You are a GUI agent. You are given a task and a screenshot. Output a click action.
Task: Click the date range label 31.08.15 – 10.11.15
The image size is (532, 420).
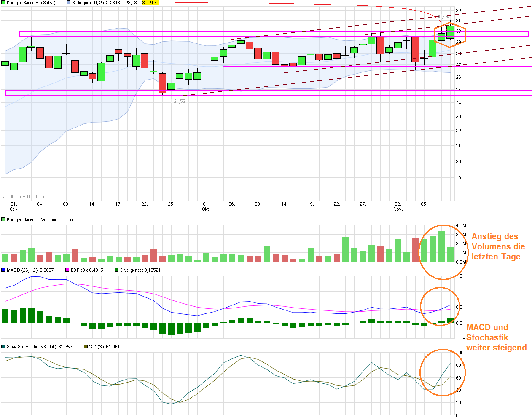pos(24,196)
